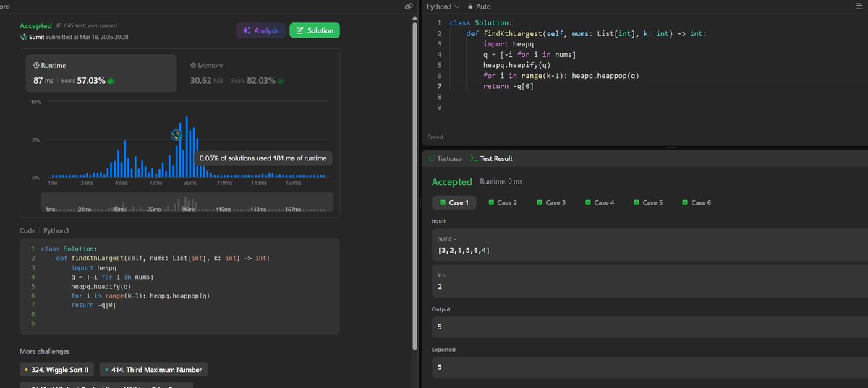Click the tallest bar near 96ms in chart
The image size is (868, 388).
[x=187, y=147]
